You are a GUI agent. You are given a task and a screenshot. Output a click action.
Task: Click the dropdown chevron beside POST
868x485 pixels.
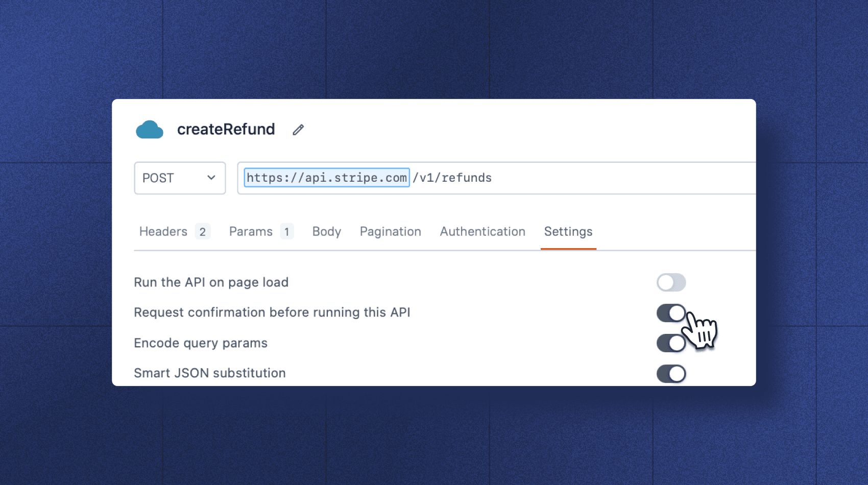pos(210,178)
